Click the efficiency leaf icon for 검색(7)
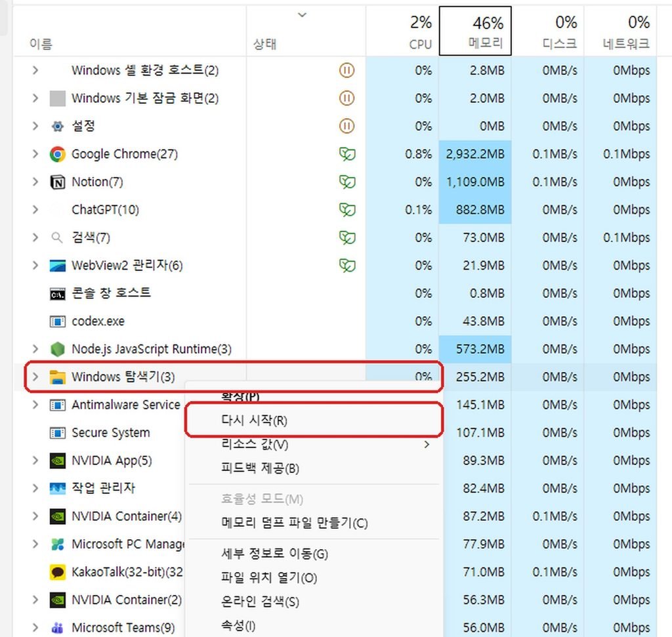672x637 pixels. (x=347, y=237)
